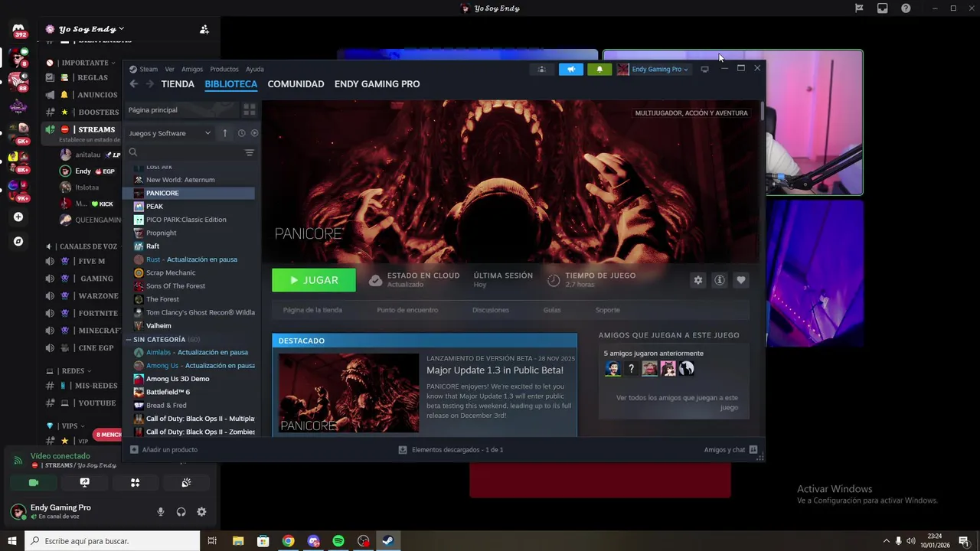This screenshot has height=551, width=980.
Task: Play PANICORE with JUGAR button
Action: coord(314,280)
